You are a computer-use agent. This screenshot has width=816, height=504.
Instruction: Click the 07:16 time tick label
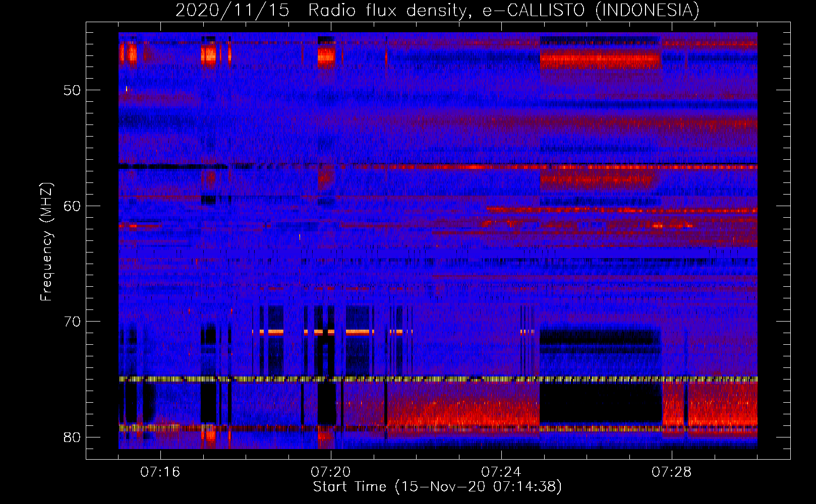tap(160, 472)
